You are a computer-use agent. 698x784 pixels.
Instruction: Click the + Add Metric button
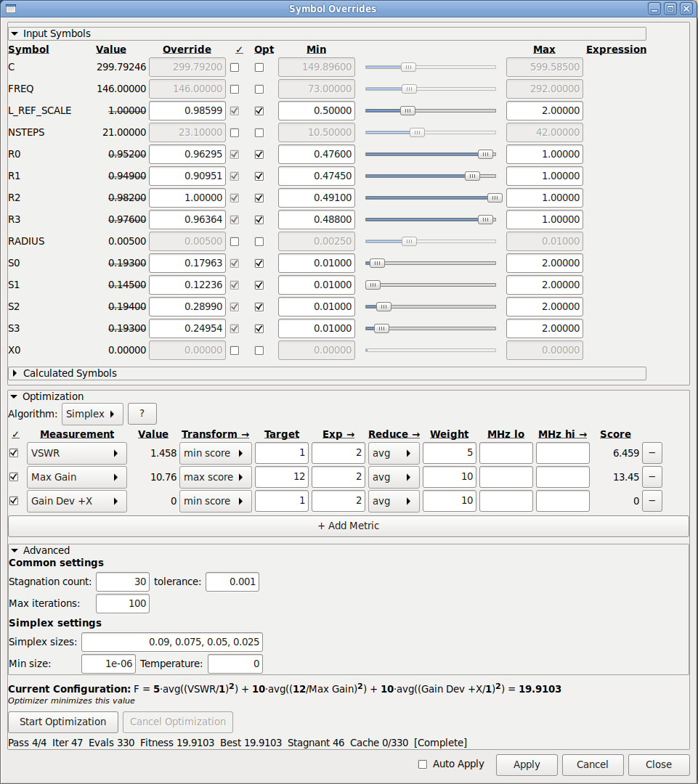coord(348,526)
